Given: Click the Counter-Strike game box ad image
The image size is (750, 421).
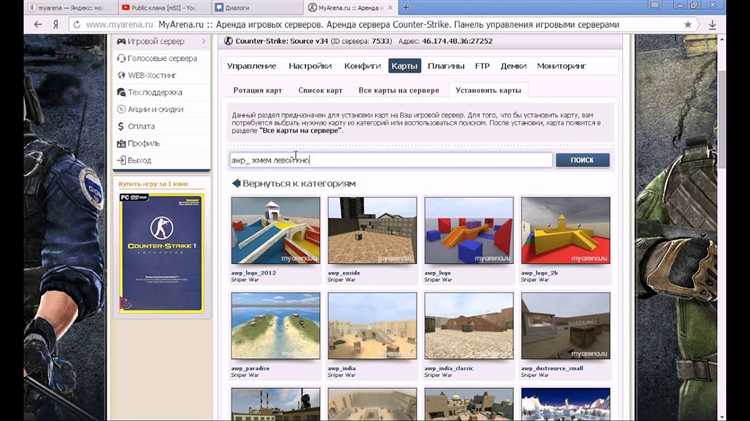Looking at the screenshot, I should [x=161, y=253].
